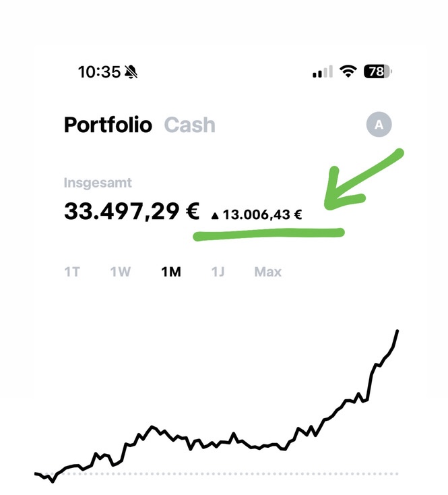Tap the battery level indicator
The image size is (448, 495).
coord(377,71)
